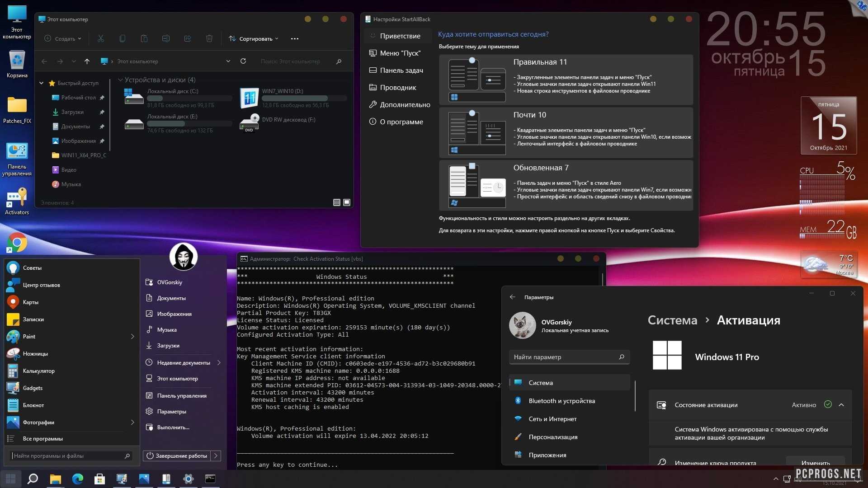This screenshot has width=868, height=488.
Task: Open shutdown options arrow
Action: [216, 455]
